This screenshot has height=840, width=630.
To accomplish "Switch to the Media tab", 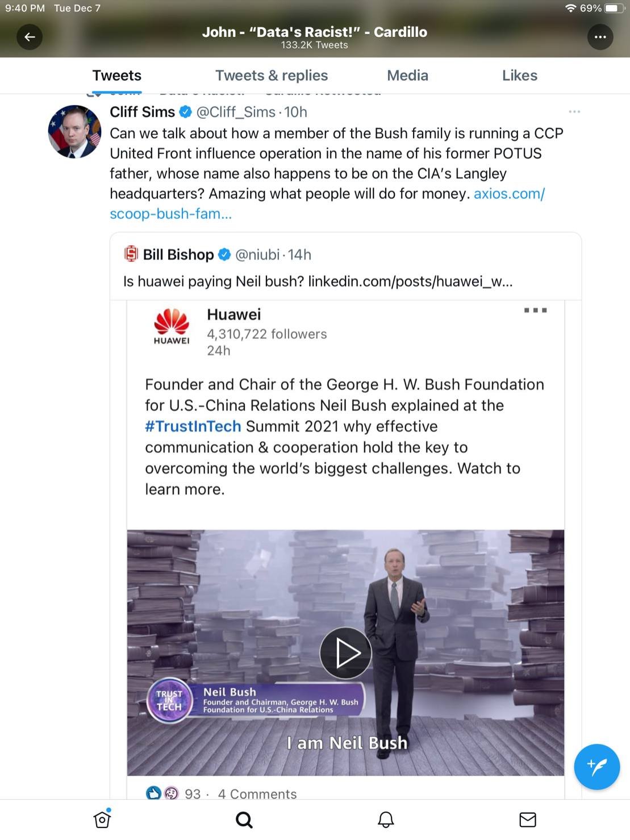I will [407, 76].
